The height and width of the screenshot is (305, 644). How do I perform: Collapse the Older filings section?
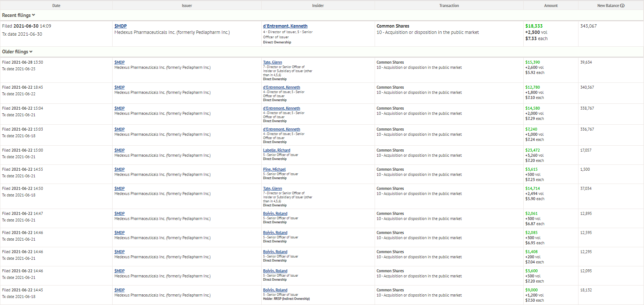coord(17,52)
